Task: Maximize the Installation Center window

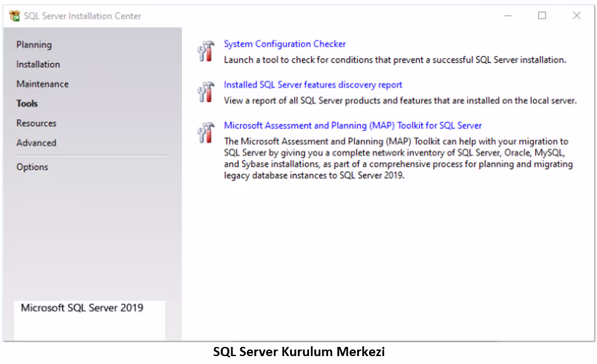Action: 542,16
